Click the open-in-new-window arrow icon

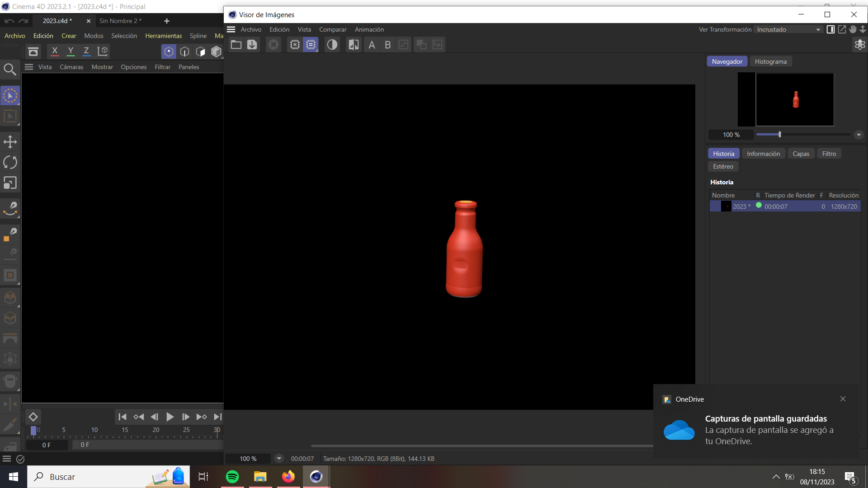coord(842,29)
